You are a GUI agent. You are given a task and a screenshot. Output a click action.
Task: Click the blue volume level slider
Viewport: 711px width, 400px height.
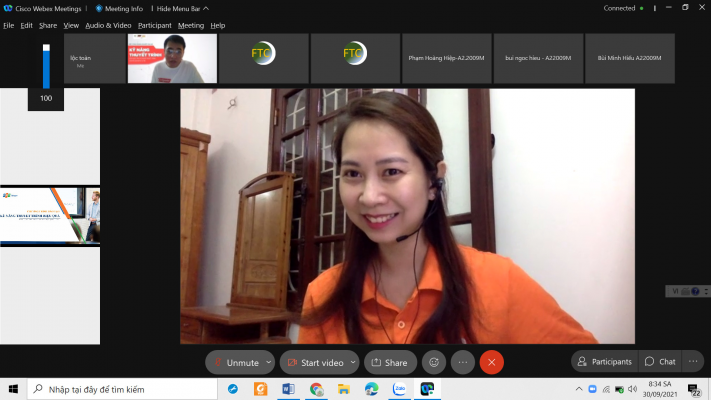click(x=46, y=66)
